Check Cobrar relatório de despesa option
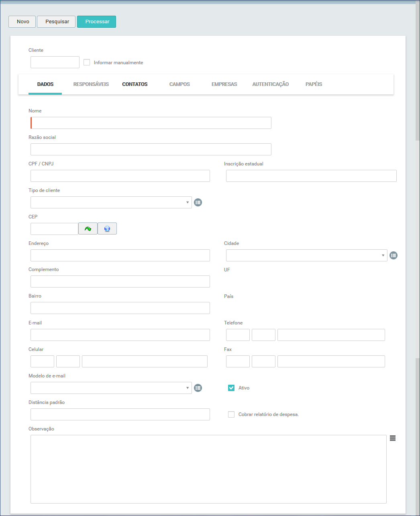Viewport: 420px width, 516px height. click(231, 414)
